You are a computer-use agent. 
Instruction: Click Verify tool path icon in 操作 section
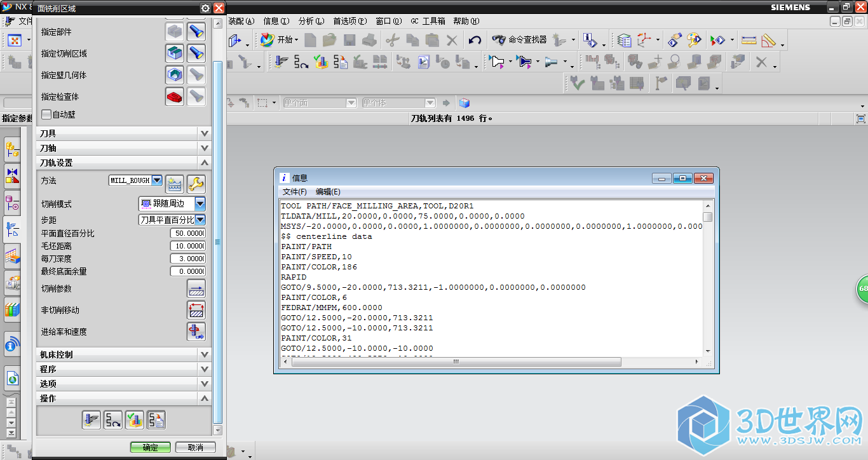tap(134, 419)
